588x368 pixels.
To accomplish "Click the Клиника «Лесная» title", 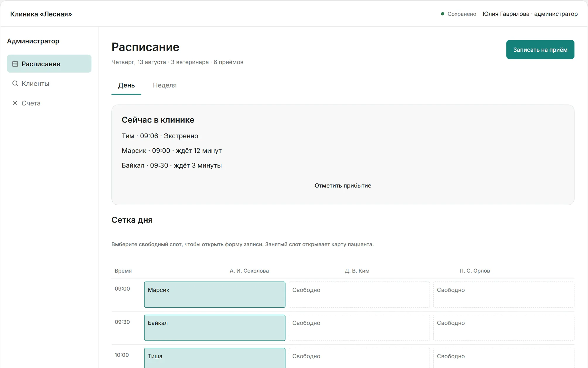I will coord(41,14).
